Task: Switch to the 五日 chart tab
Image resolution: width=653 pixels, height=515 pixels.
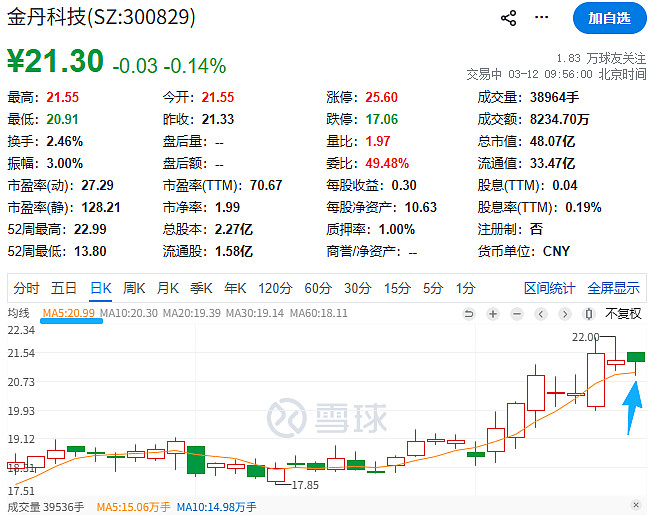Action: coord(64,288)
